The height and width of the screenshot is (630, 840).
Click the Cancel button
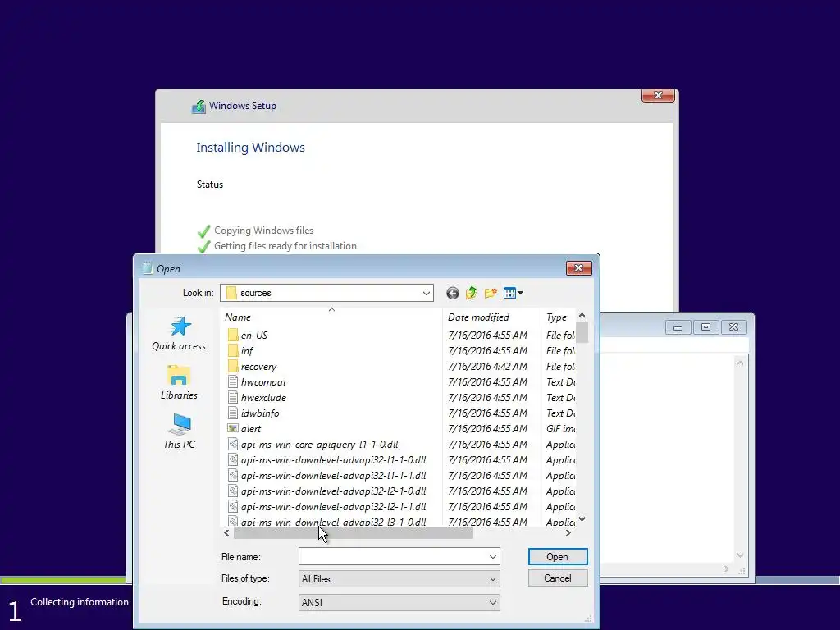(x=558, y=578)
